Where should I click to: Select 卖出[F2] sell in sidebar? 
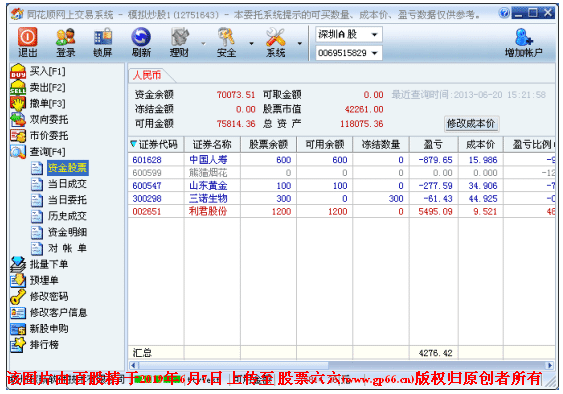click(38, 87)
